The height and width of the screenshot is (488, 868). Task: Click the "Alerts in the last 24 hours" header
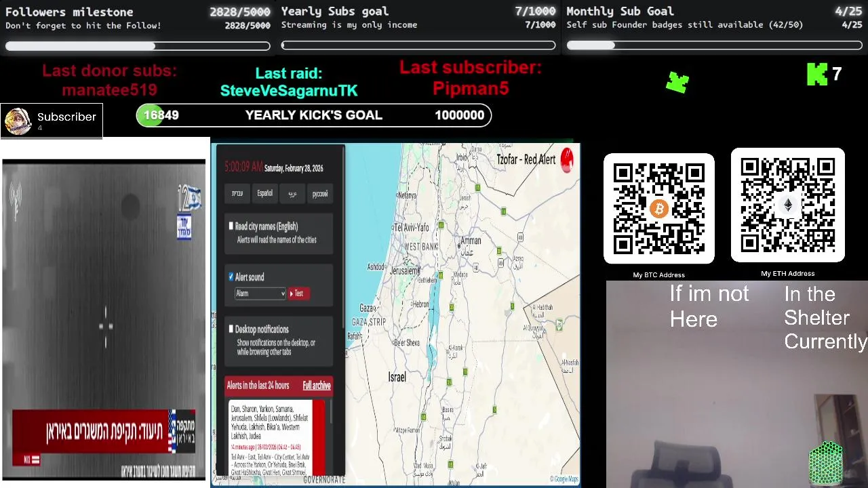tap(258, 386)
